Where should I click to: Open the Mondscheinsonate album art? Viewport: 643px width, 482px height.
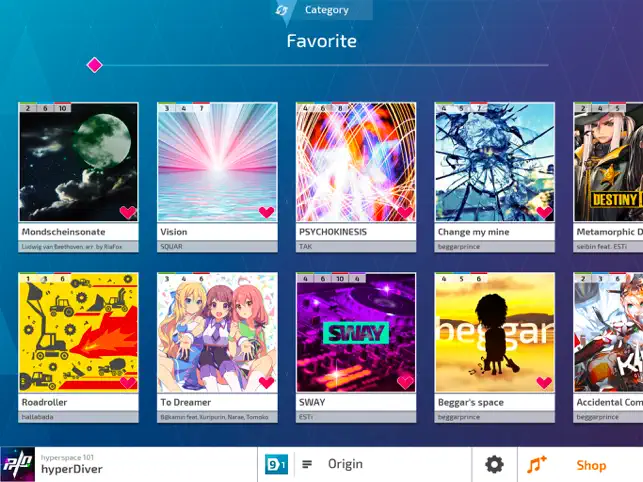pyautogui.click(x=78, y=162)
